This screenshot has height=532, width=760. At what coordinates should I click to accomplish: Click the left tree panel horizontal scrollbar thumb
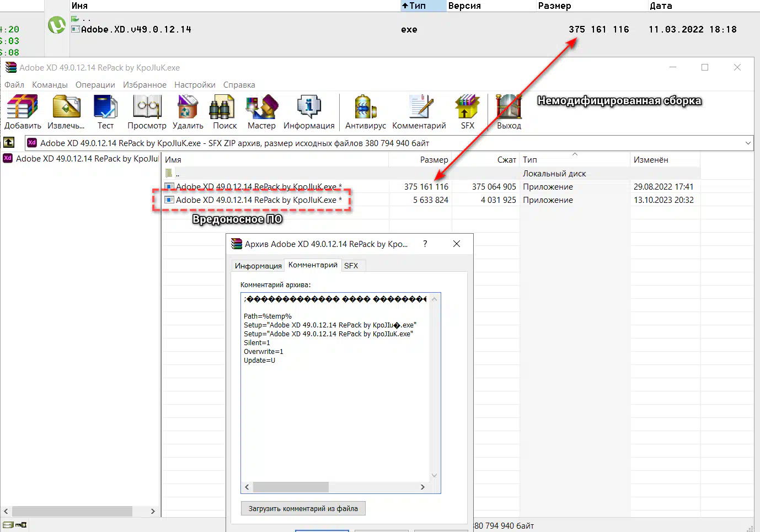pos(72,511)
